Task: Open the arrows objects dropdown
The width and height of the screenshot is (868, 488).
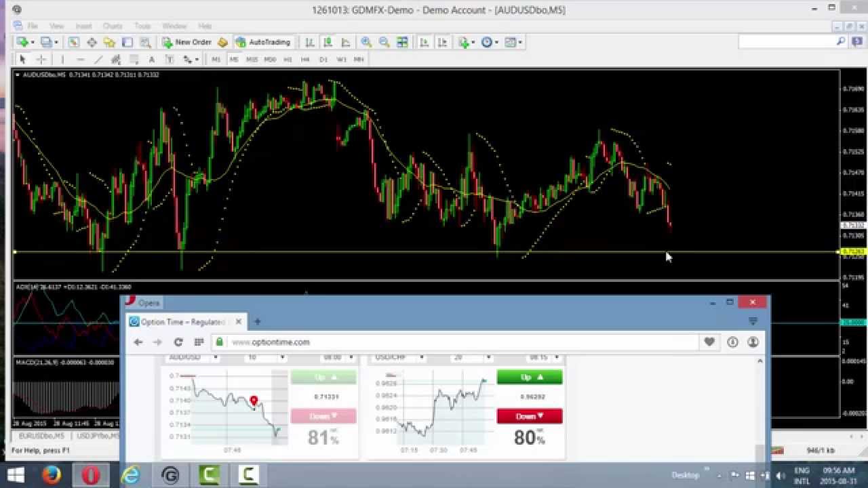Action: pos(190,60)
